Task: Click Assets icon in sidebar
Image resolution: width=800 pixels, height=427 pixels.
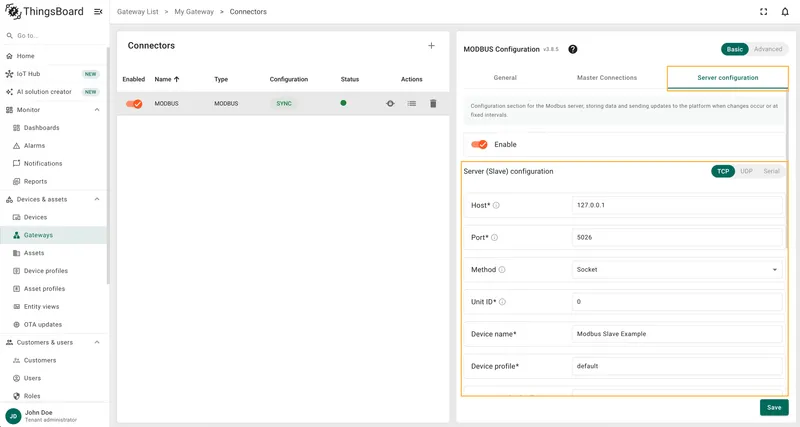Action: click(16, 253)
